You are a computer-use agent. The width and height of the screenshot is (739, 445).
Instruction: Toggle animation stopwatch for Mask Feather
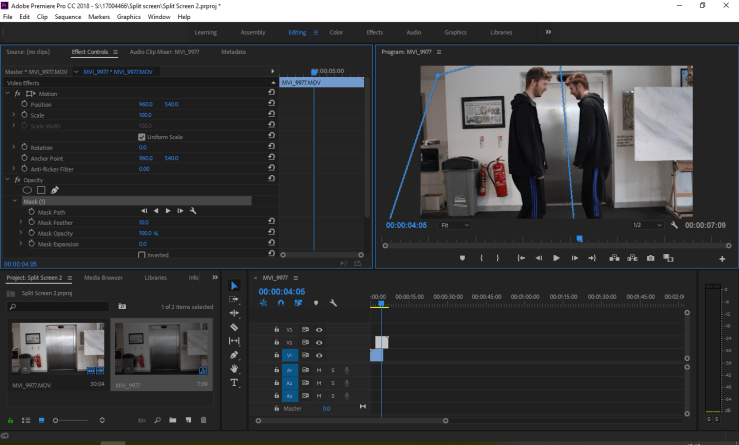pos(32,222)
